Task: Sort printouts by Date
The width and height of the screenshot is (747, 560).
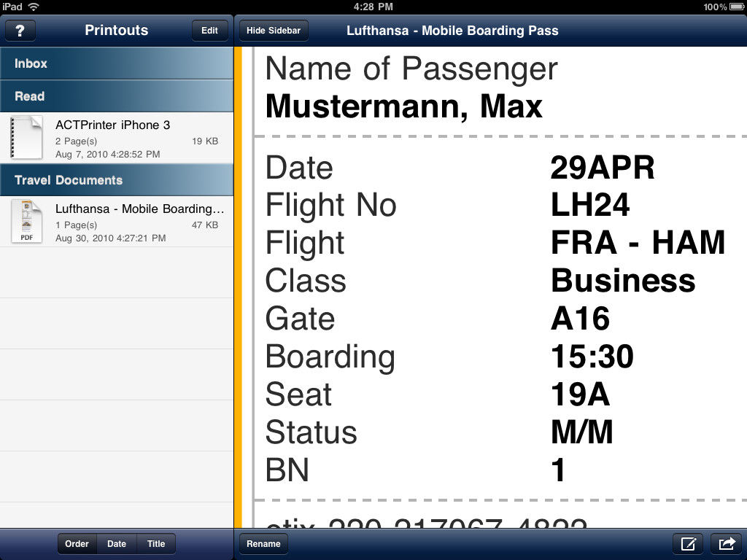Action: tap(117, 544)
